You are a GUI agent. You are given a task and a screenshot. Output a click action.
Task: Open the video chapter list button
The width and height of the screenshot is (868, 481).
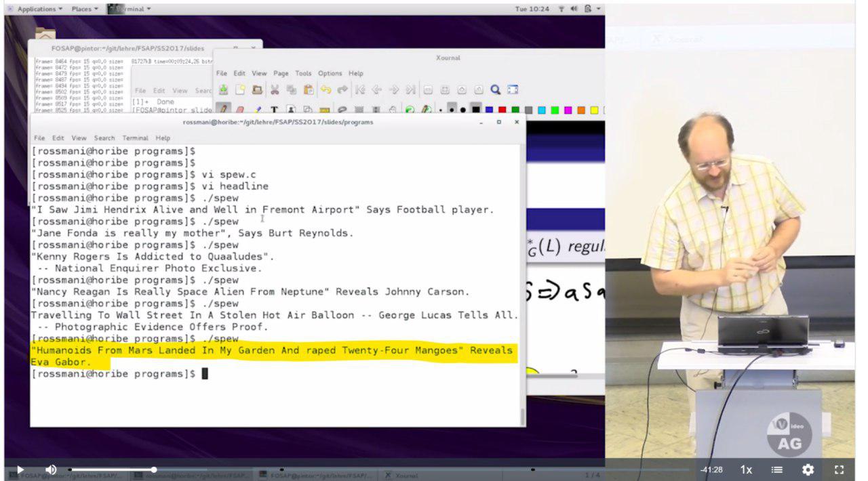click(777, 469)
